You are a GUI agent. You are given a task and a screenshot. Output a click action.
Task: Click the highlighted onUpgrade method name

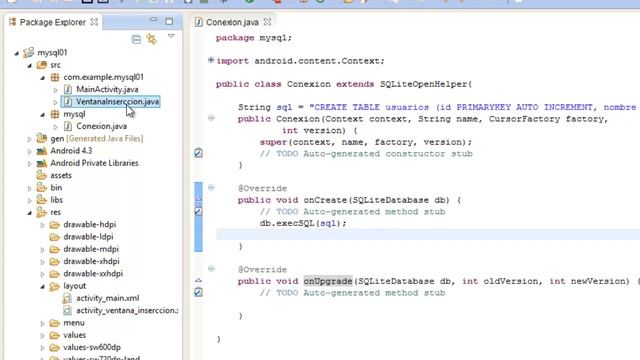click(x=328, y=281)
